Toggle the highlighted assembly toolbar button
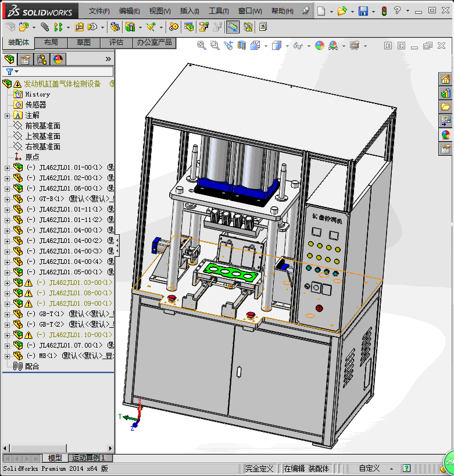Viewport: 454px width, 476px height. click(233, 27)
